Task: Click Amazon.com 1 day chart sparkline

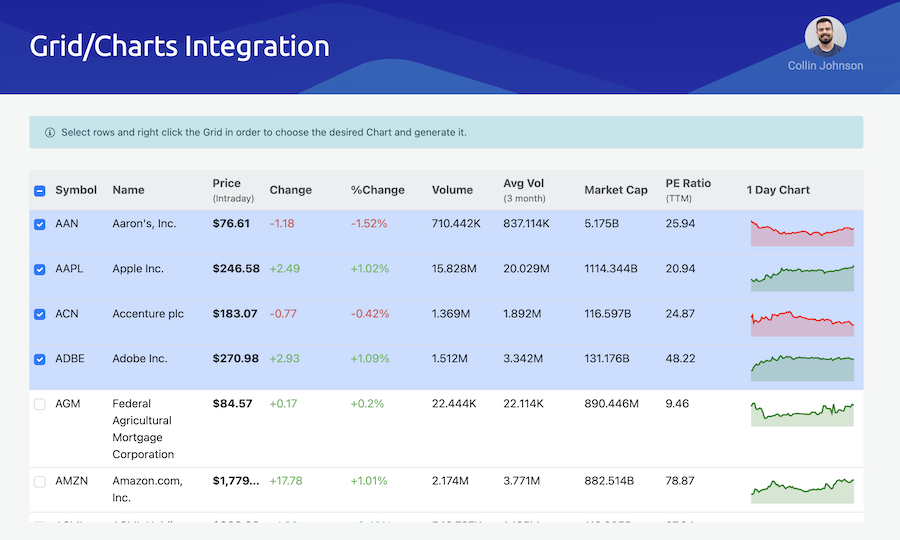Action: coord(802,490)
